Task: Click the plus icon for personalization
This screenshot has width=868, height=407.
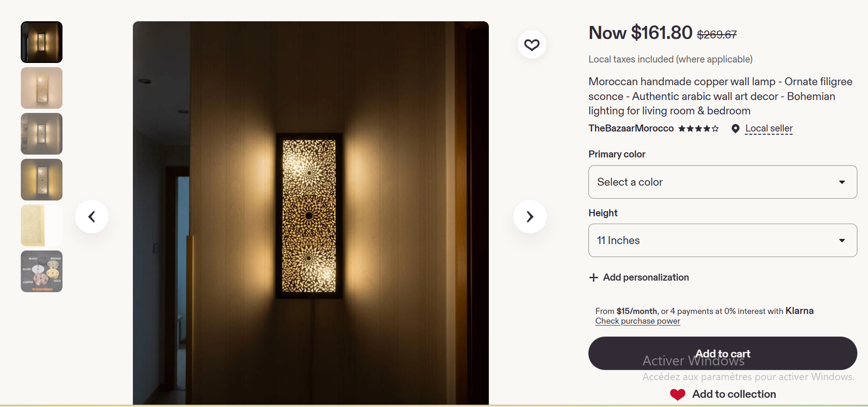Action: 593,277
